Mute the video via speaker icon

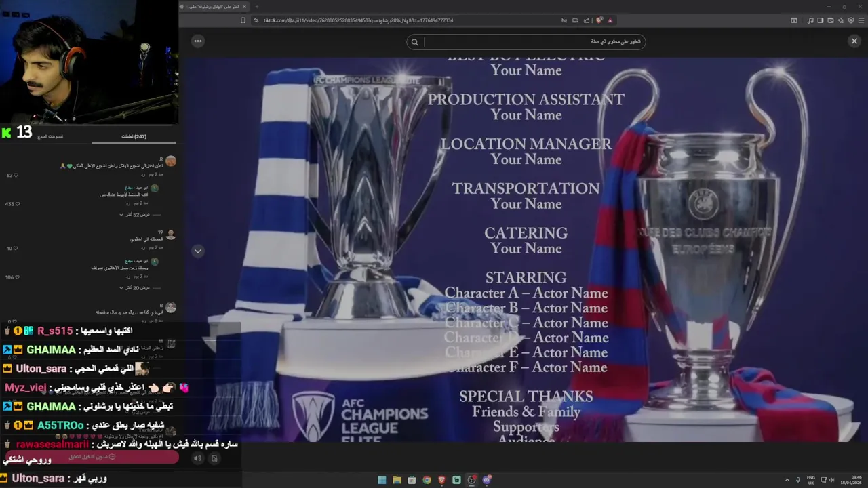click(x=197, y=458)
